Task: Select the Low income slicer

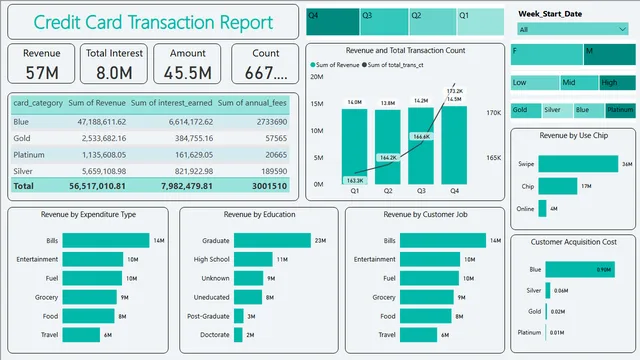Action: (535, 83)
